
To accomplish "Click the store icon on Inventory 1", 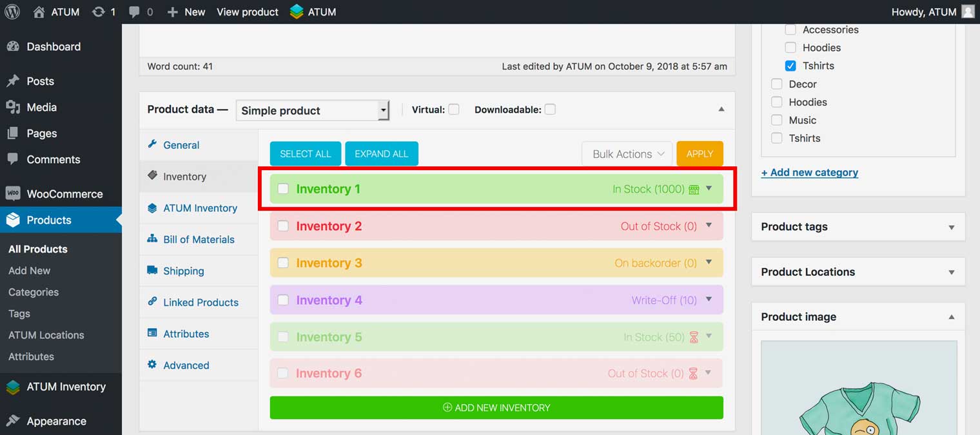I will [694, 189].
